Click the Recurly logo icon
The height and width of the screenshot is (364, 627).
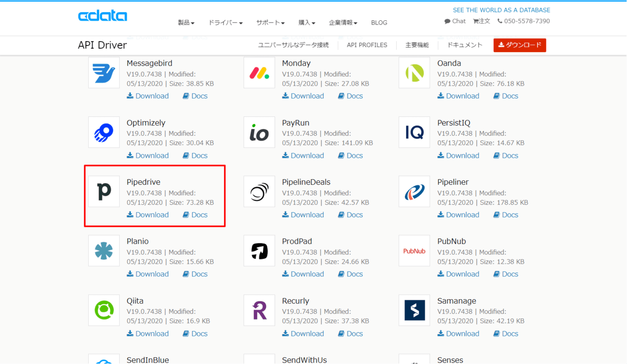(x=259, y=310)
